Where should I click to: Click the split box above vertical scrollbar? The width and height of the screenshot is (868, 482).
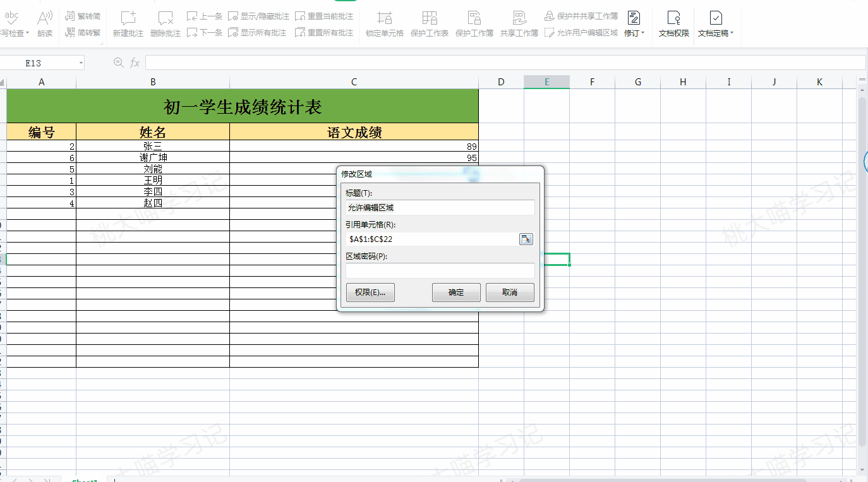tap(862, 80)
